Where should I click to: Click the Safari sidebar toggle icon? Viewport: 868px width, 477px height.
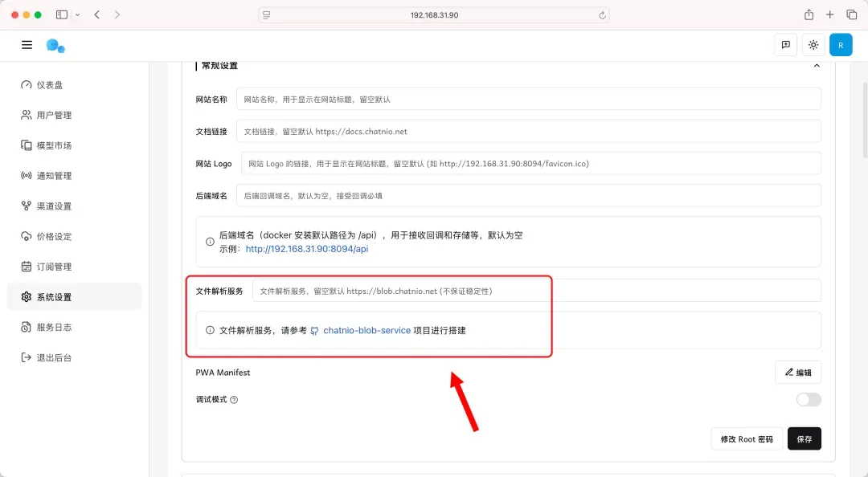(x=62, y=15)
